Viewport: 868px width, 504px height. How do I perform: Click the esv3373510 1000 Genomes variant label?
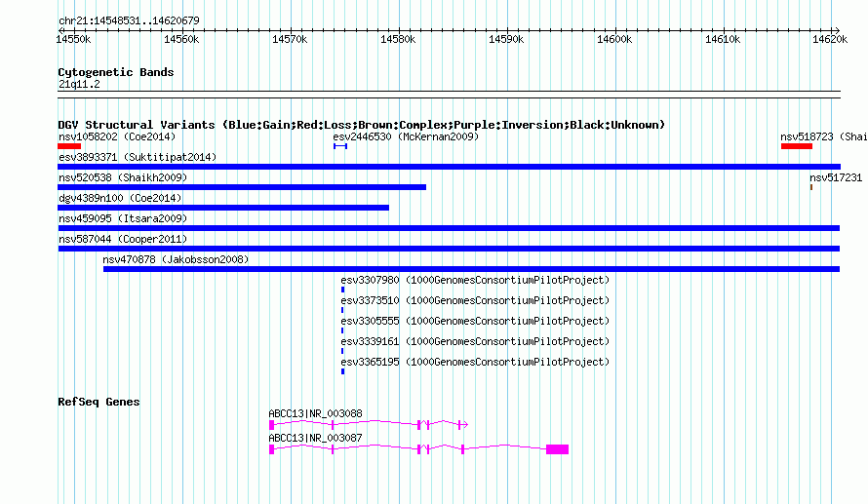click(475, 300)
